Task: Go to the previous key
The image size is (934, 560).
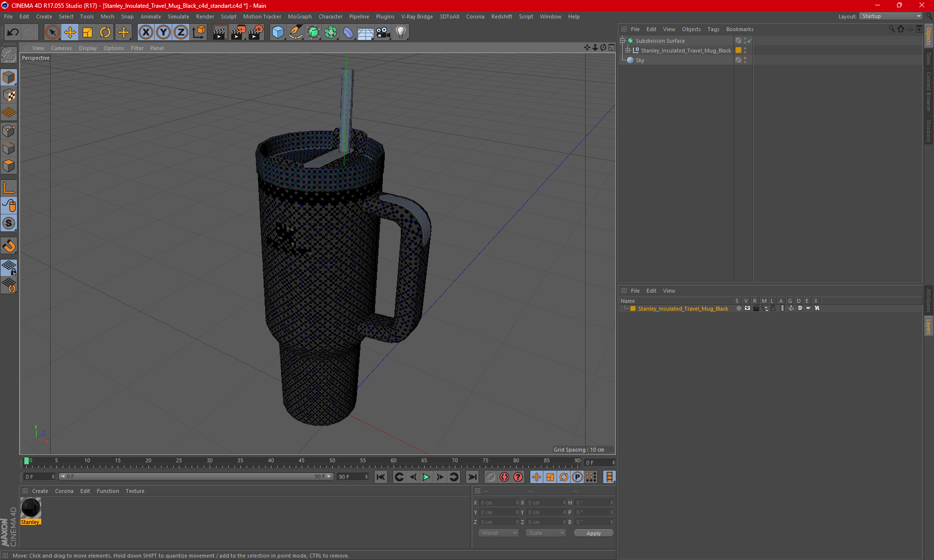Action: tap(399, 477)
